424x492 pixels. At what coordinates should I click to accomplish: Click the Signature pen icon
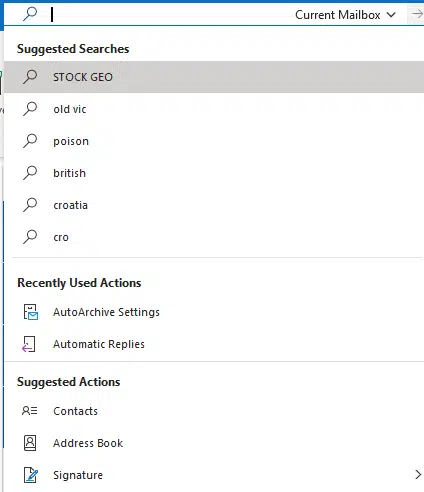click(x=31, y=475)
